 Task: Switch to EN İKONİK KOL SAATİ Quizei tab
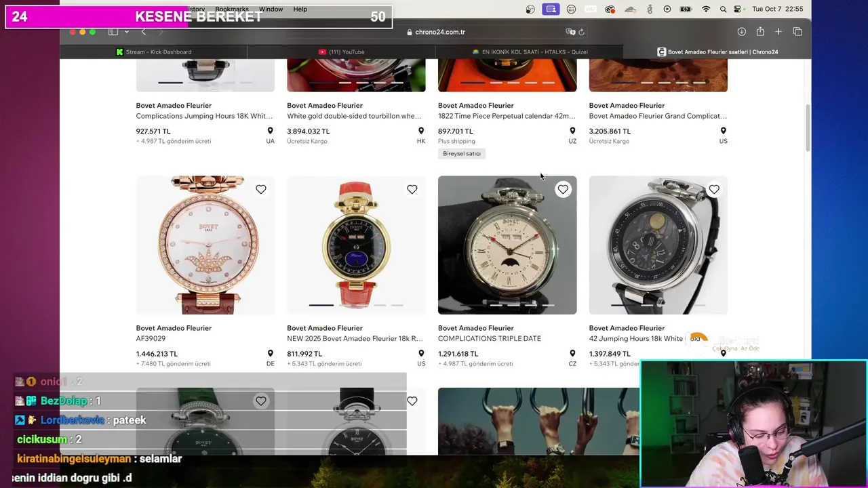pos(530,52)
